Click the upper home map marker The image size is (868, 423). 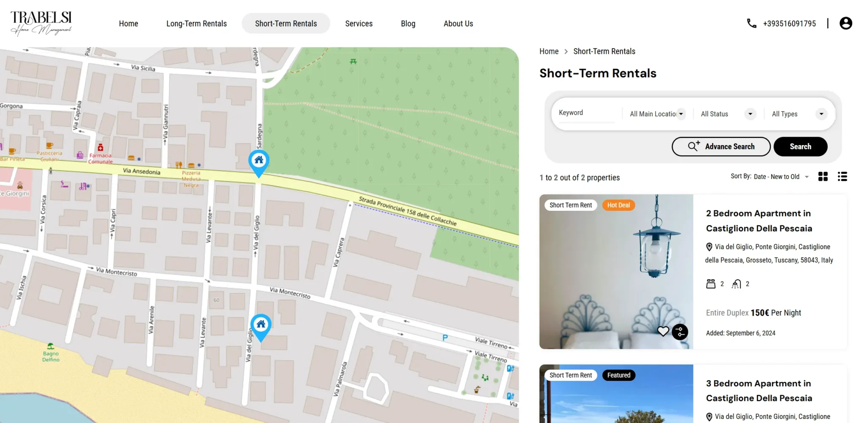(x=259, y=161)
